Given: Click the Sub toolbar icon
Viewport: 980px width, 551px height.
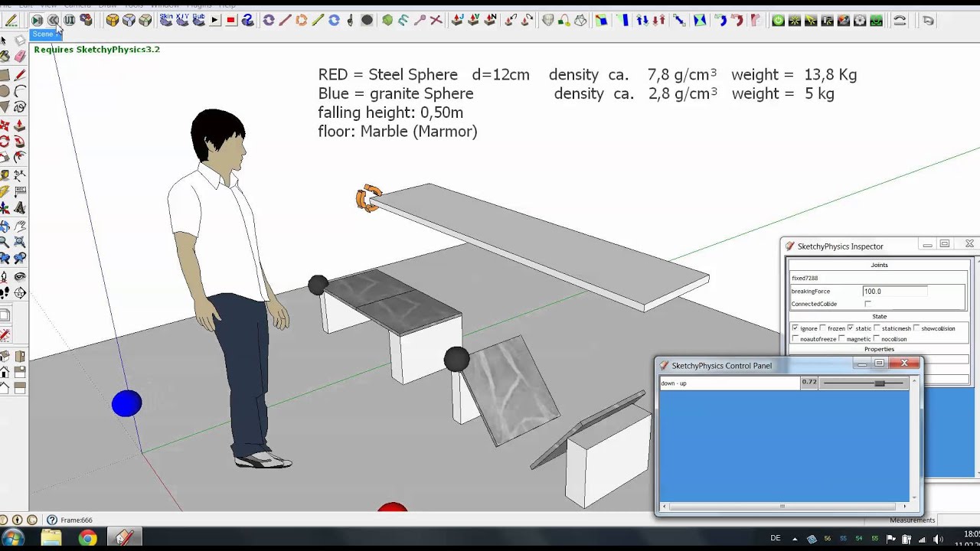Looking at the screenshot, I should (198, 21).
